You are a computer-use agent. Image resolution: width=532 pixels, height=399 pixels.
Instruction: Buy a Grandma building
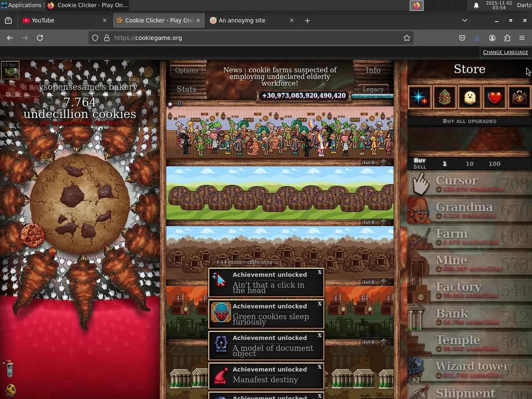(470, 210)
